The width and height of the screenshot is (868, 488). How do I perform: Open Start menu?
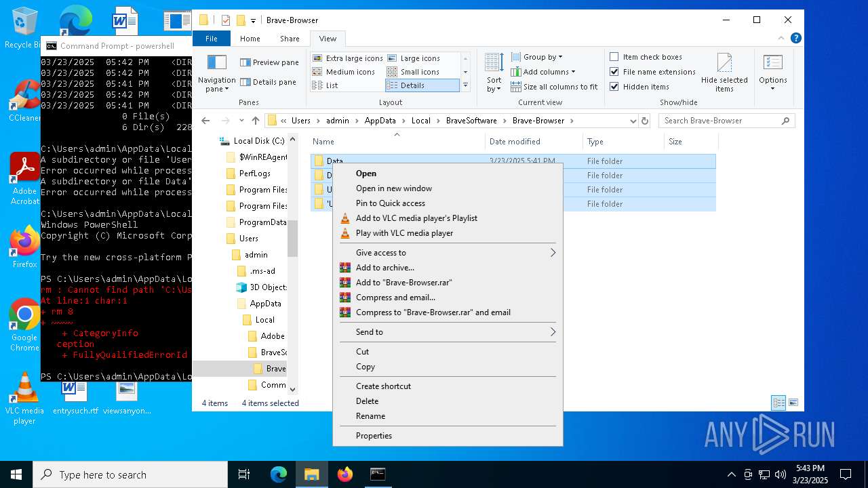point(16,474)
